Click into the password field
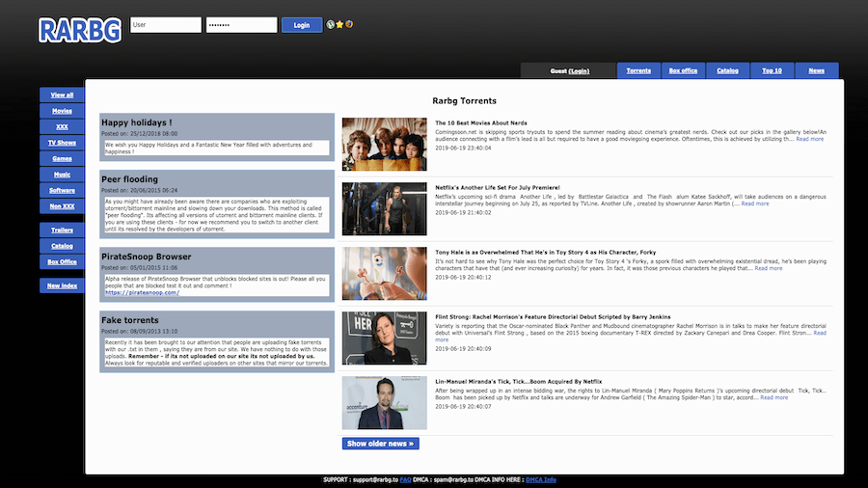The height and width of the screenshot is (488, 868). pyautogui.click(x=242, y=25)
